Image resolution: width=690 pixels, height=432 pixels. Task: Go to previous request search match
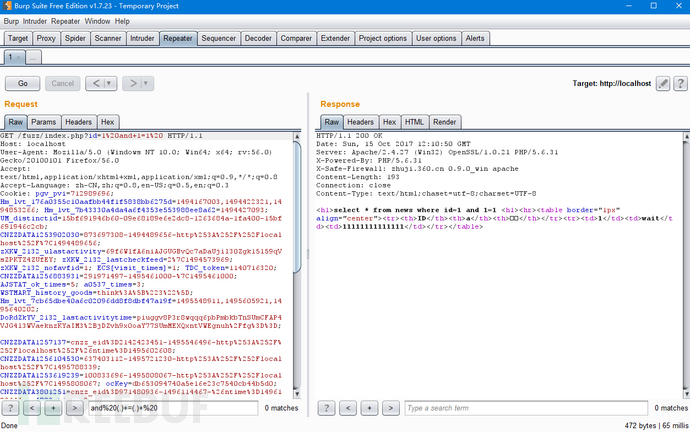(x=32, y=408)
